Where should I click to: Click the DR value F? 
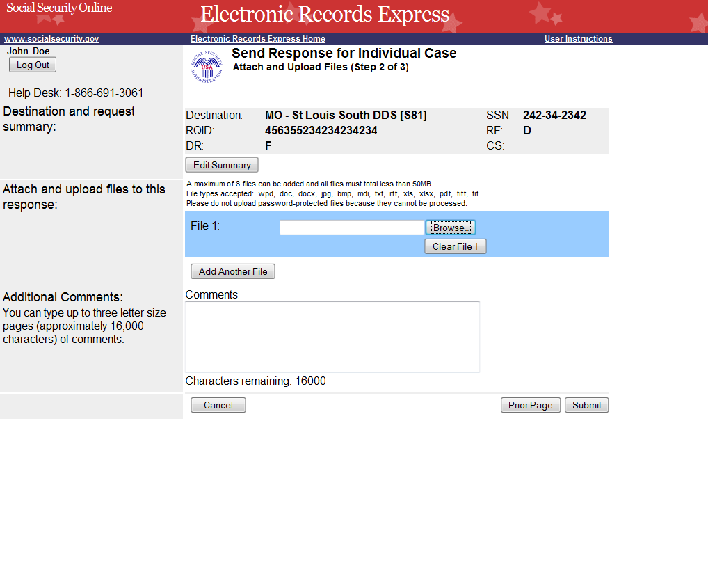pyautogui.click(x=268, y=146)
